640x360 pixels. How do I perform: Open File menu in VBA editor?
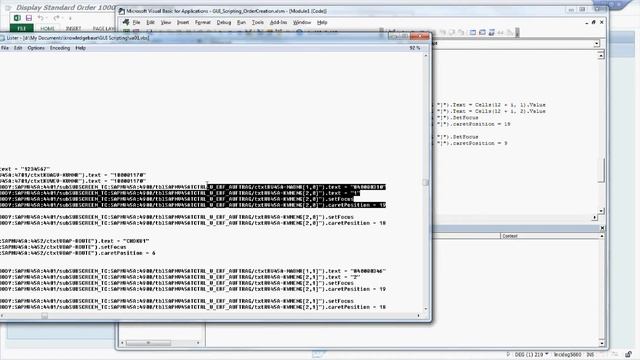(136, 22)
